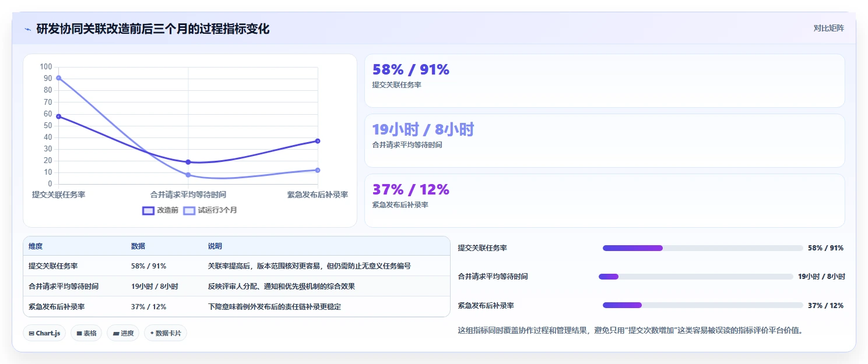Image resolution: width=868 pixels, height=364 pixels.
Task: Click the chart x-axis label 提交关联任务率
Action: click(58, 195)
